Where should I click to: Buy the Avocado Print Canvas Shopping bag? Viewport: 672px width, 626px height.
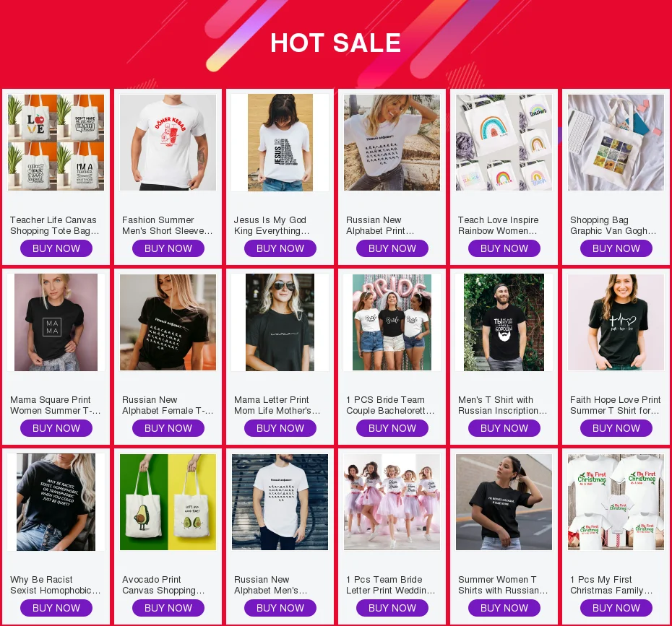pyautogui.click(x=168, y=608)
